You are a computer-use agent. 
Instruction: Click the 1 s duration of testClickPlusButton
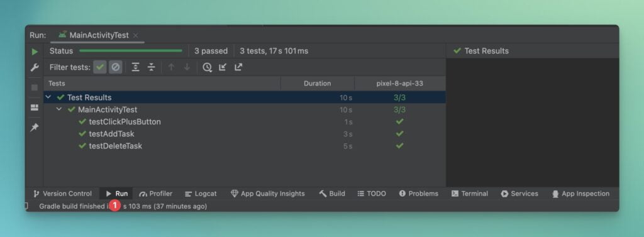[348, 122]
